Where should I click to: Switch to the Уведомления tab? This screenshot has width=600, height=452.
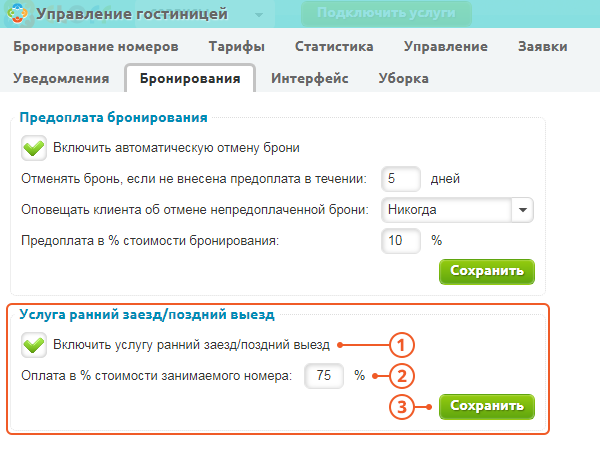click(x=61, y=78)
